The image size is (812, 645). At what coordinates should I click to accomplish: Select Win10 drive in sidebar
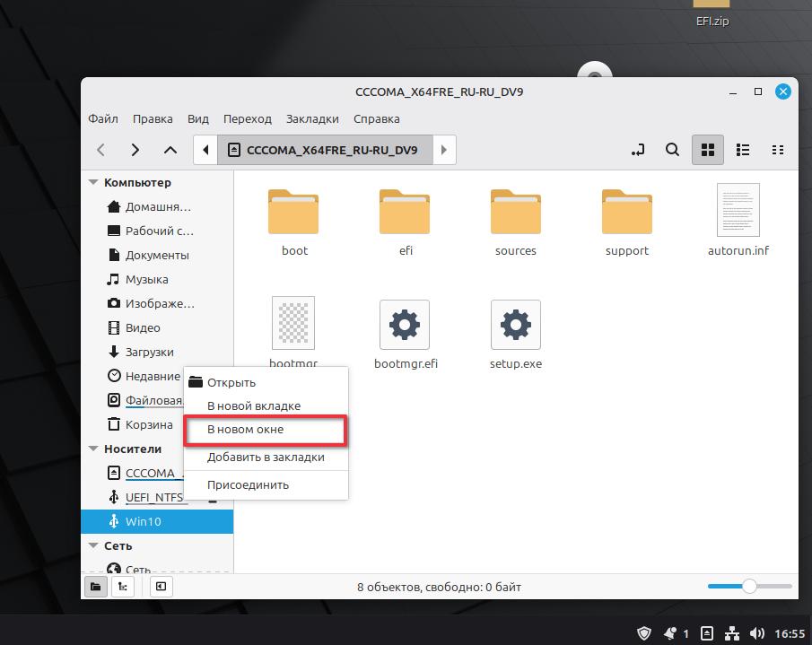[x=143, y=521]
